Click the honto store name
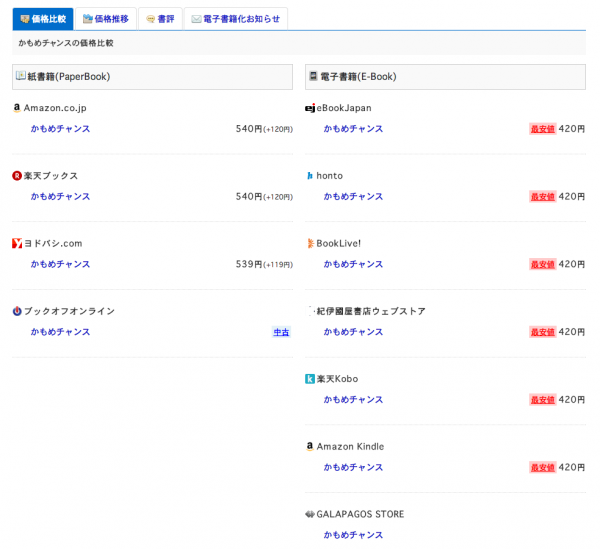The image size is (600, 549). click(x=329, y=176)
